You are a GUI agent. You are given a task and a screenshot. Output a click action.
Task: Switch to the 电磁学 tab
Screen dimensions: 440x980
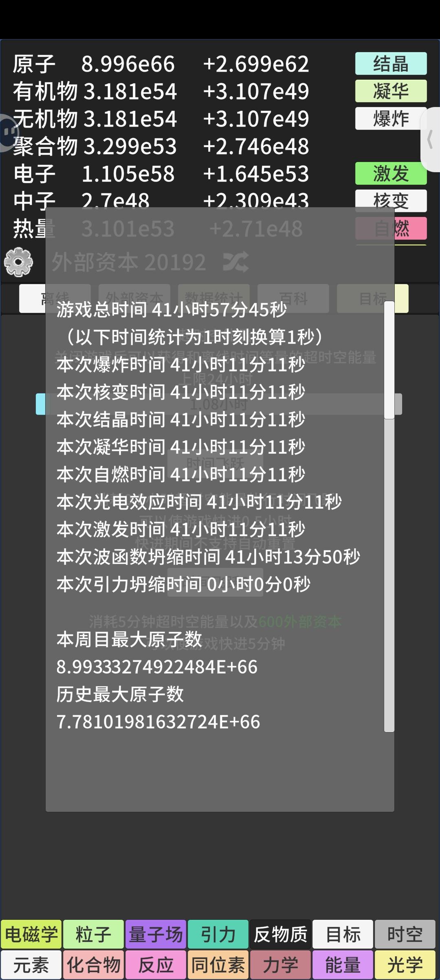coord(31,934)
